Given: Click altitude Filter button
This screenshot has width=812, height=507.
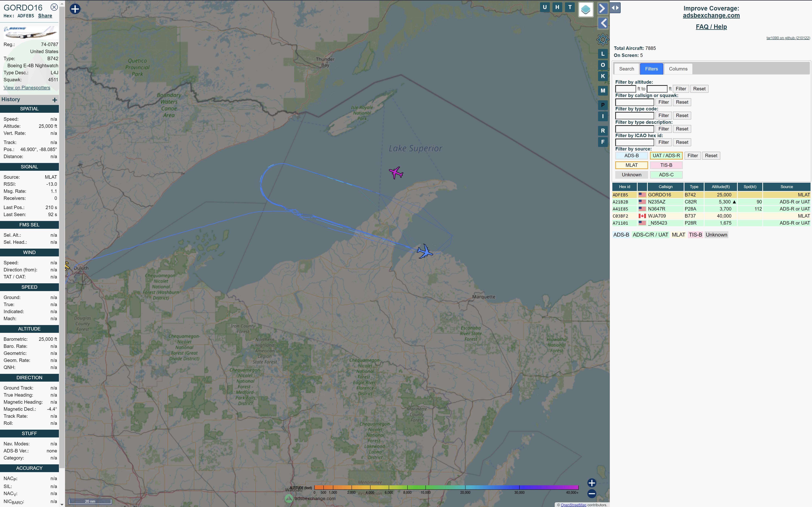Looking at the screenshot, I should pyautogui.click(x=681, y=89).
